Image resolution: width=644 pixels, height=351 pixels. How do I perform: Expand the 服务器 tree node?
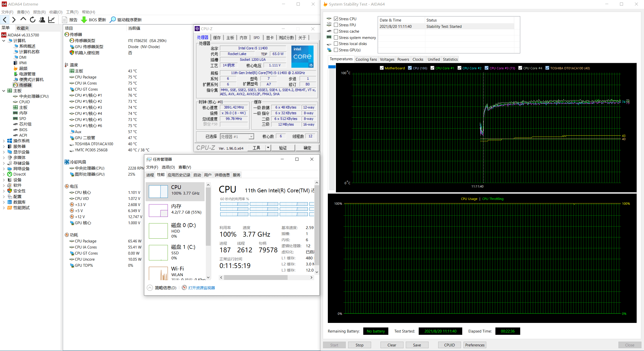[x=4, y=146]
